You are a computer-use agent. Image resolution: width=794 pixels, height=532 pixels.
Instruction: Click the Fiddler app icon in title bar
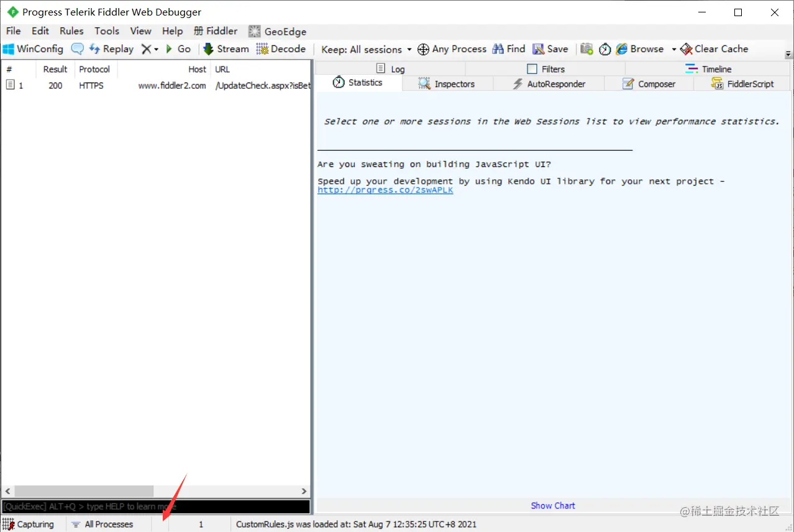(12, 12)
